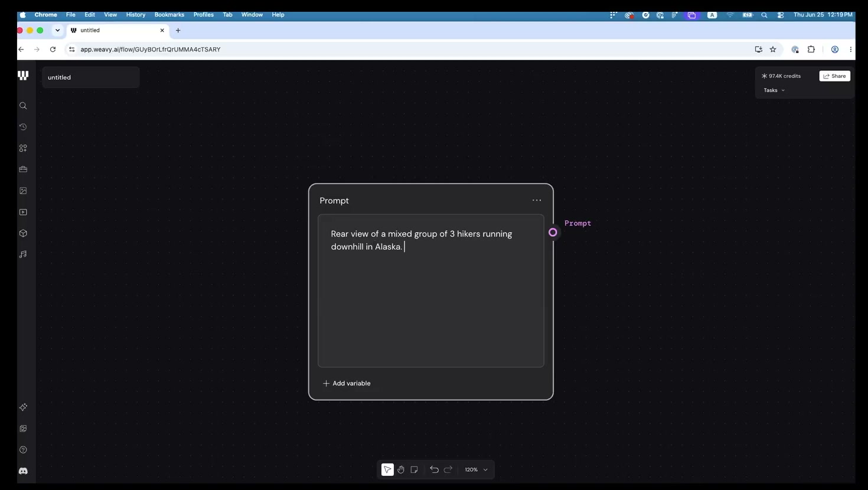Click Add variable in the Prompt node
Screen dimensions: 868x490
[x=347, y=384]
